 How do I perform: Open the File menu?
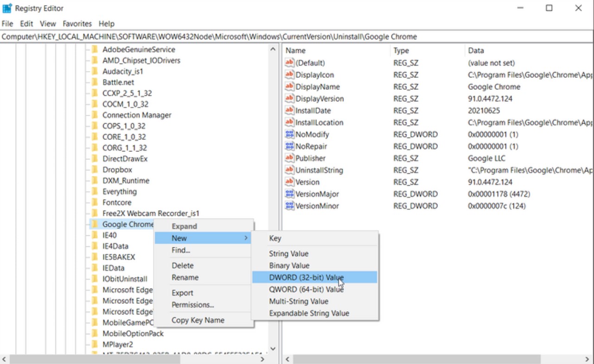[7, 24]
